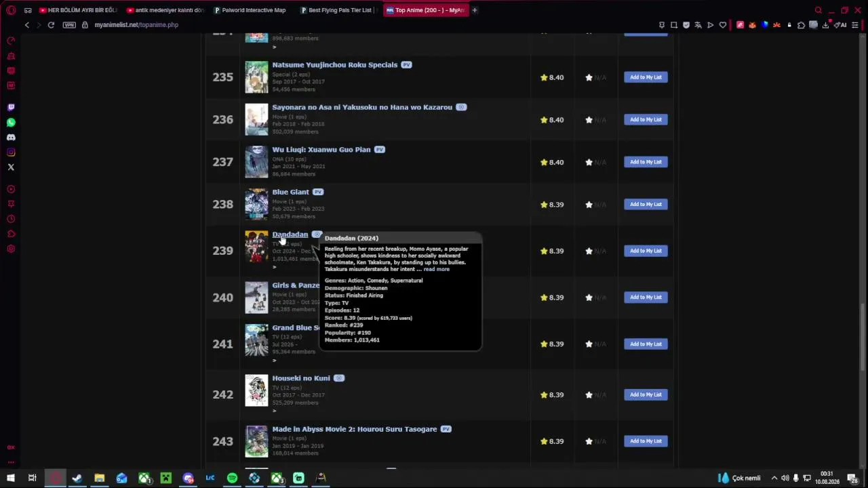This screenshot has height=488, width=868.
Task: Open the Dandadan title link
Action: coord(290,235)
